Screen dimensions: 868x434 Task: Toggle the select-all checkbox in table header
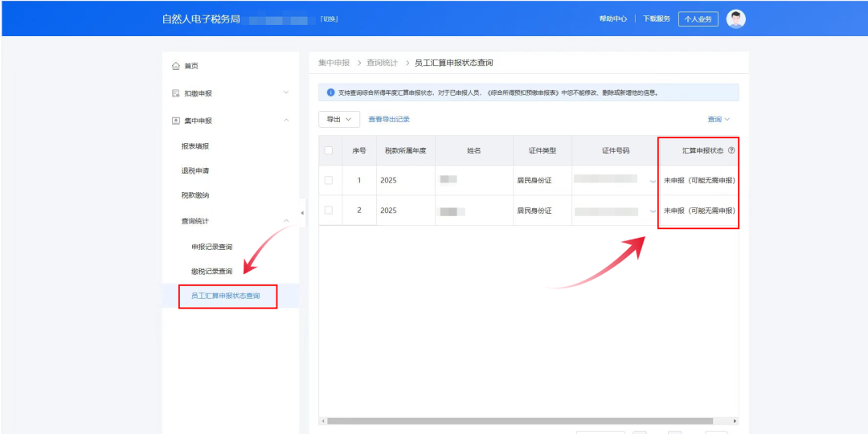(329, 150)
